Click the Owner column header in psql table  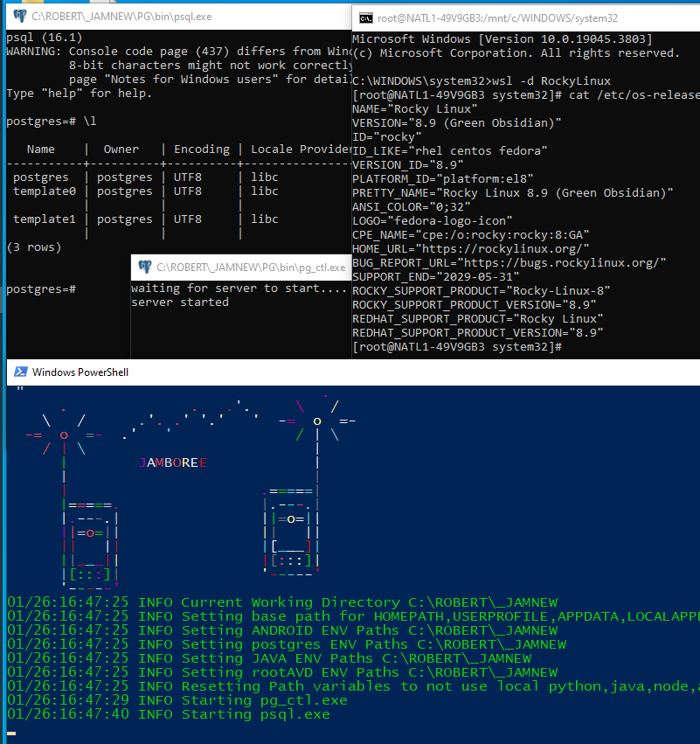[x=121, y=149]
